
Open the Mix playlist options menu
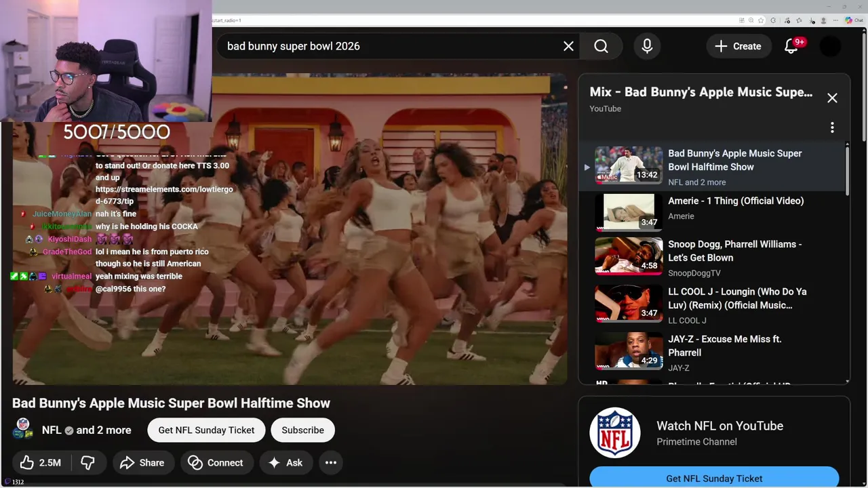[832, 127]
